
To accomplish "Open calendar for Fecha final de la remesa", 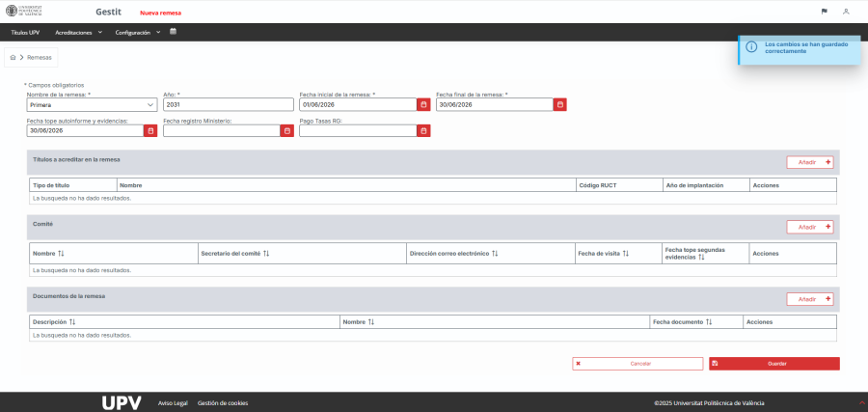I will pyautogui.click(x=559, y=104).
